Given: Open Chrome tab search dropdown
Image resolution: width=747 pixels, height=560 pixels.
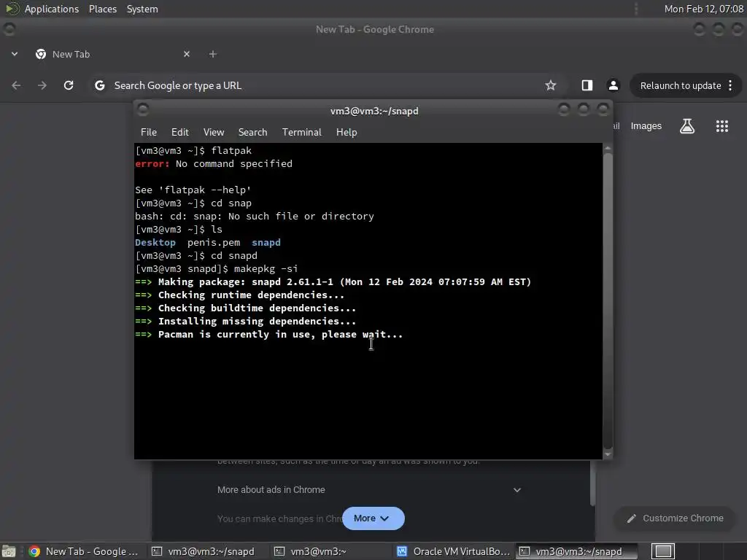Looking at the screenshot, I should 15,54.
